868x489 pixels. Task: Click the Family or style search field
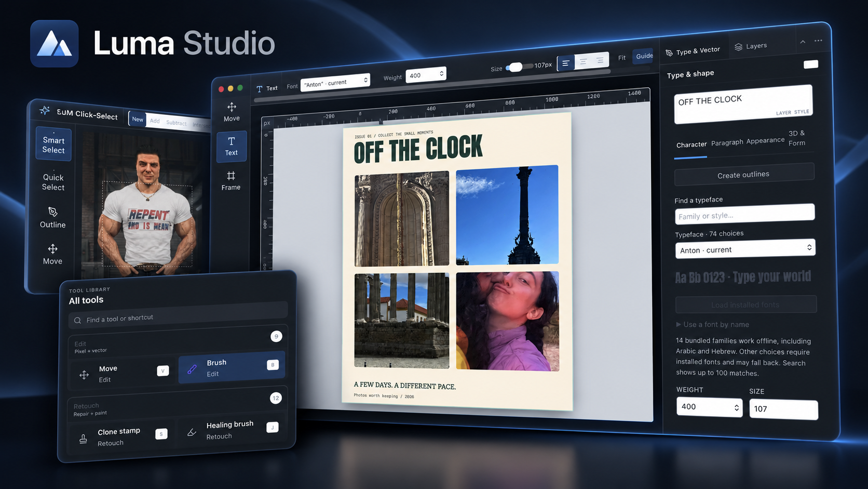[x=745, y=214]
